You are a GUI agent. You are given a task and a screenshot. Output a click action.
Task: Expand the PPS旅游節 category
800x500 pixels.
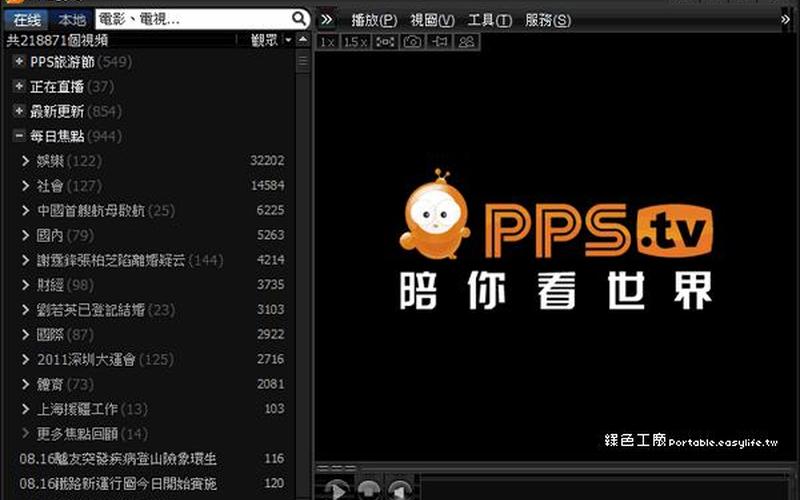click(x=19, y=62)
